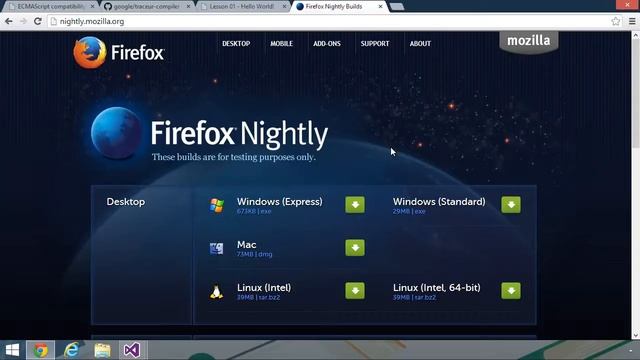Close the Lesson 01 - Hello World tab
The image size is (640, 360).
coord(284,7)
